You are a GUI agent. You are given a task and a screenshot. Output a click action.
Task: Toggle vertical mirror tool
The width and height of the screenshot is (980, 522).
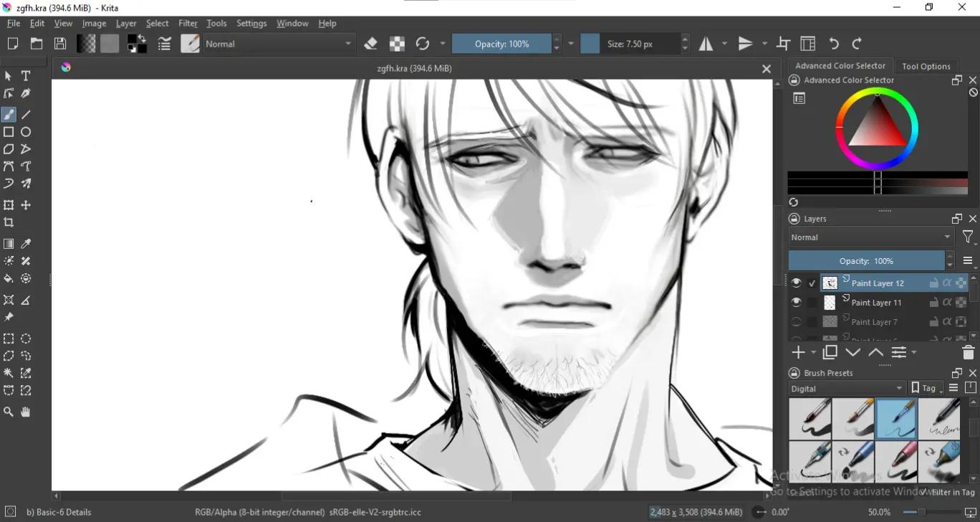coord(746,44)
